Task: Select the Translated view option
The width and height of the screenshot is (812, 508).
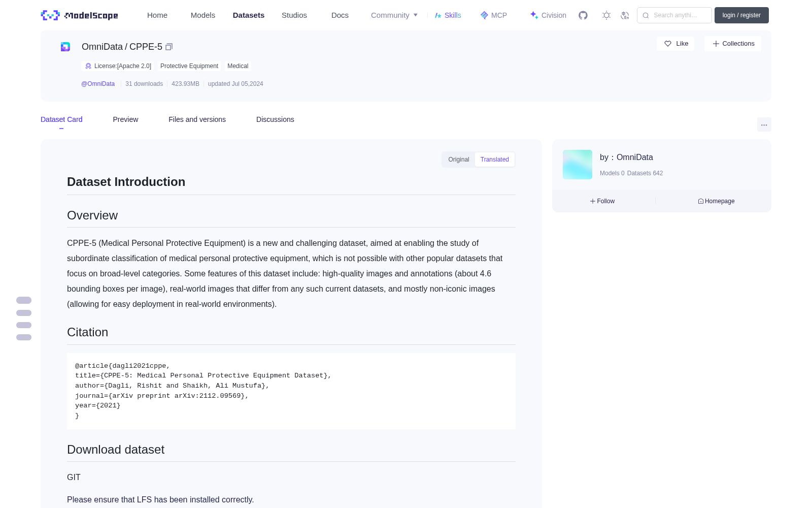Action: [495, 160]
